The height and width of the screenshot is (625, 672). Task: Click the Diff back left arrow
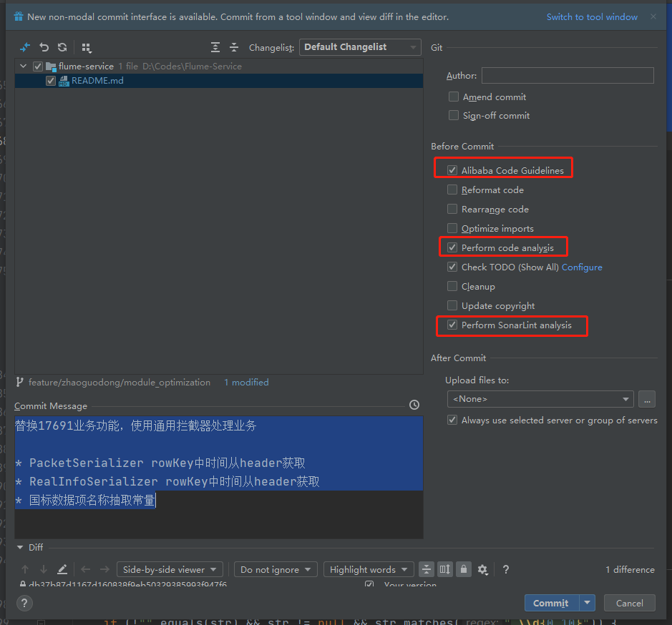coord(86,569)
